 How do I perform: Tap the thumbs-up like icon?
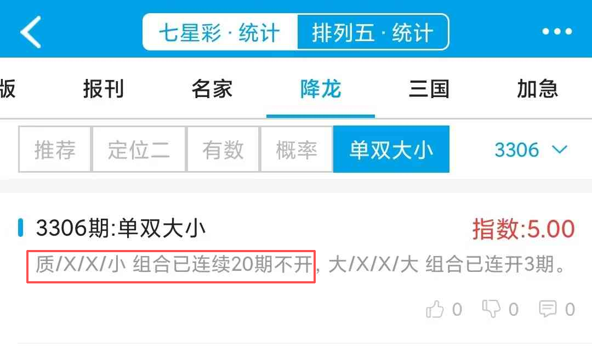click(x=435, y=310)
